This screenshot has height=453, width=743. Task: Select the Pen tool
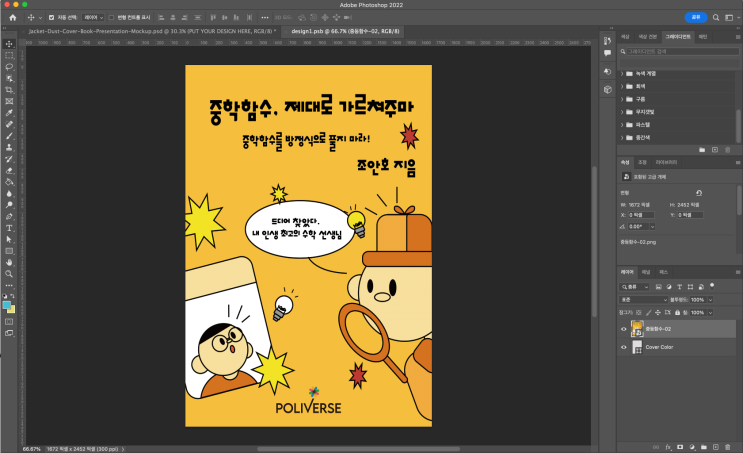point(9,217)
